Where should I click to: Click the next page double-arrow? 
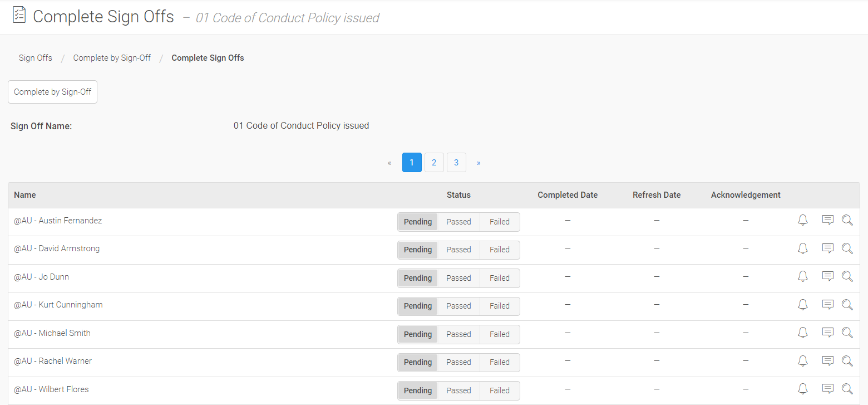point(479,163)
